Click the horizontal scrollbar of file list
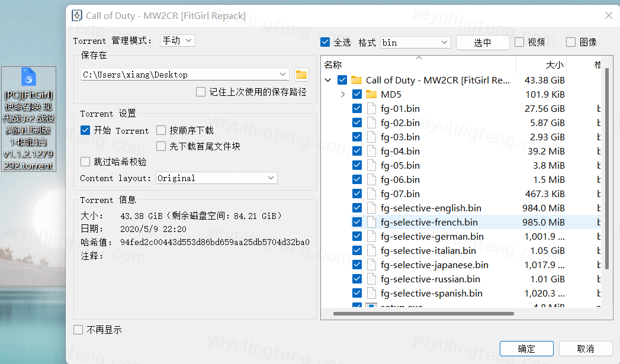 [x=423, y=314]
